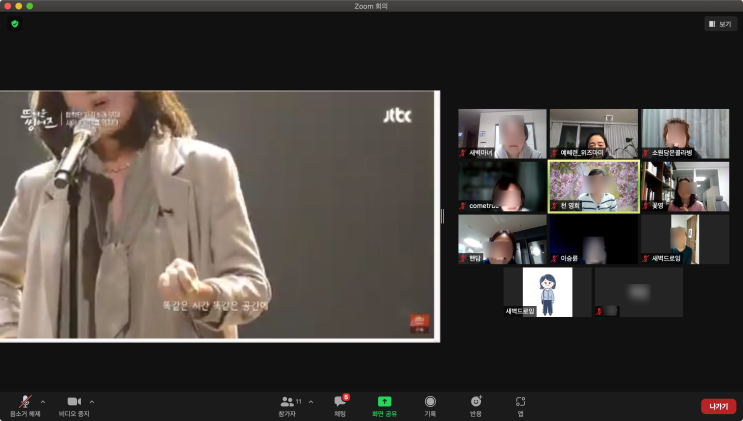Screen dimensions: 743x421
Task: Select the 새벽드로잉 tile showing live camera
Action: click(685, 239)
